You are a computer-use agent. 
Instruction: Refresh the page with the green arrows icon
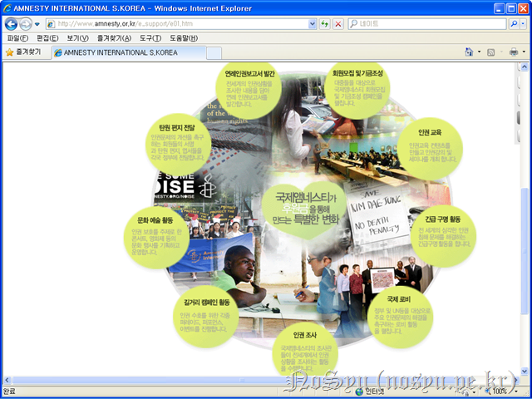(325, 24)
